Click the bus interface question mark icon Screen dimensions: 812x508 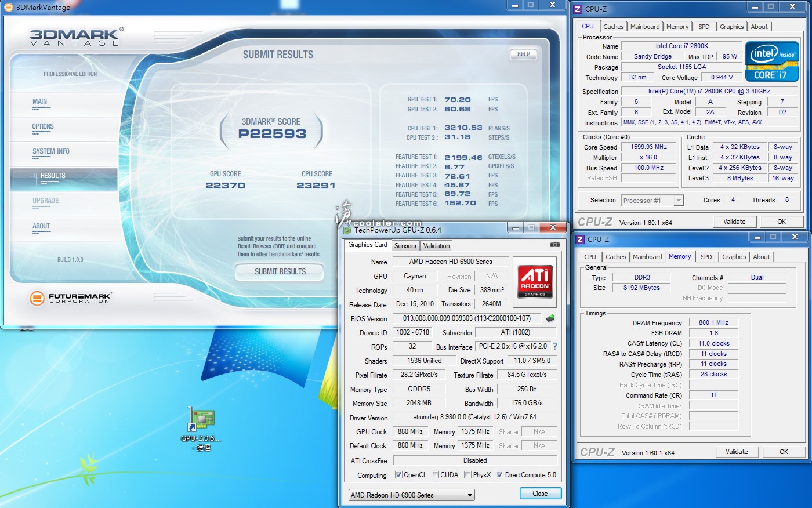[554, 346]
